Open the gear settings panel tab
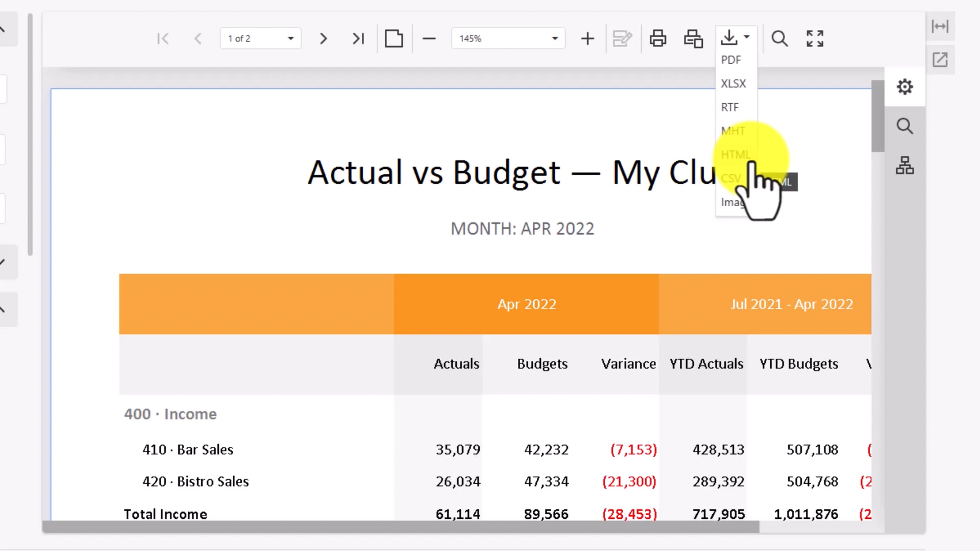 904,87
